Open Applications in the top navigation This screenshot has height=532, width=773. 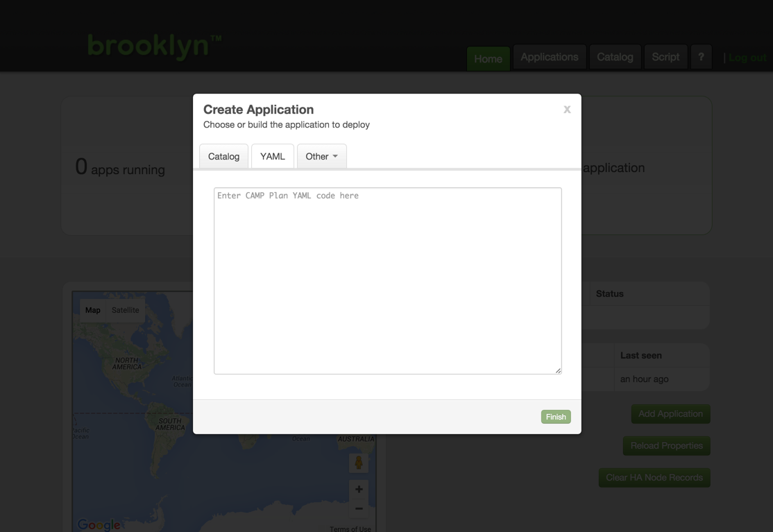tap(549, 58)
